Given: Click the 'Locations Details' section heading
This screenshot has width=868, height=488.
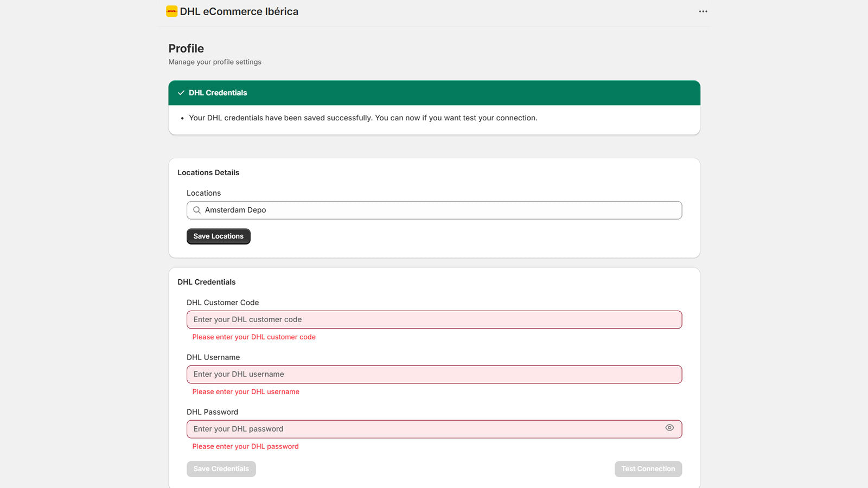Looking at the screenshot, I should (x=208, y=172).
